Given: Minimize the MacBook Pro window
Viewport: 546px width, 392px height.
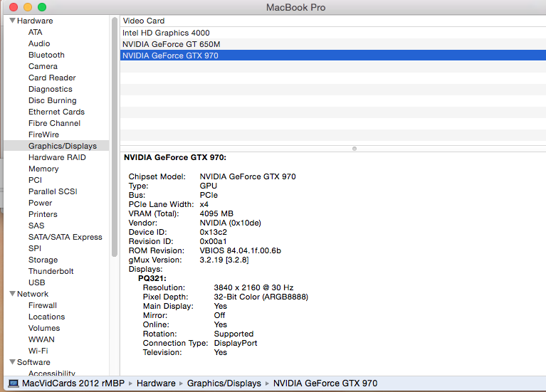Looking at the screenshot, I should (x=28, y=7).
